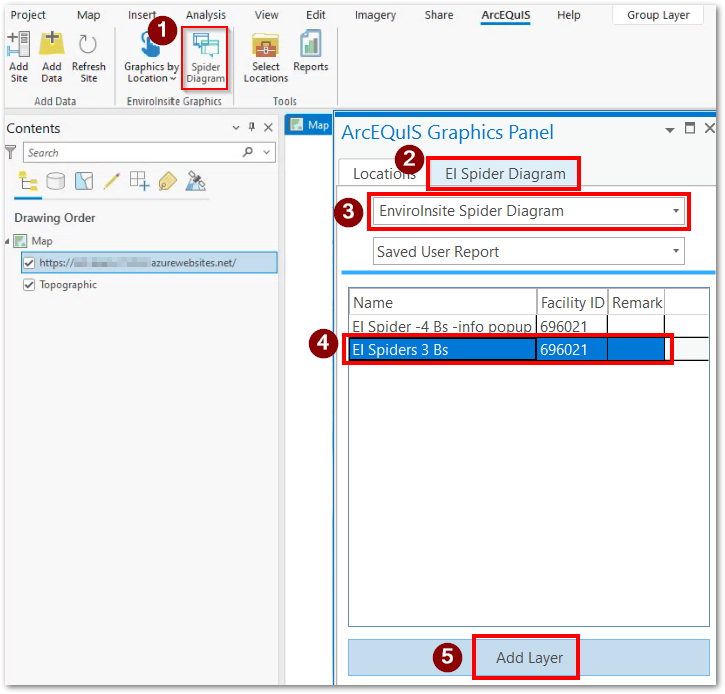This screenshot has height=694, width=725.
Task: Open the View ribbon tab
Action: [266, 15]
